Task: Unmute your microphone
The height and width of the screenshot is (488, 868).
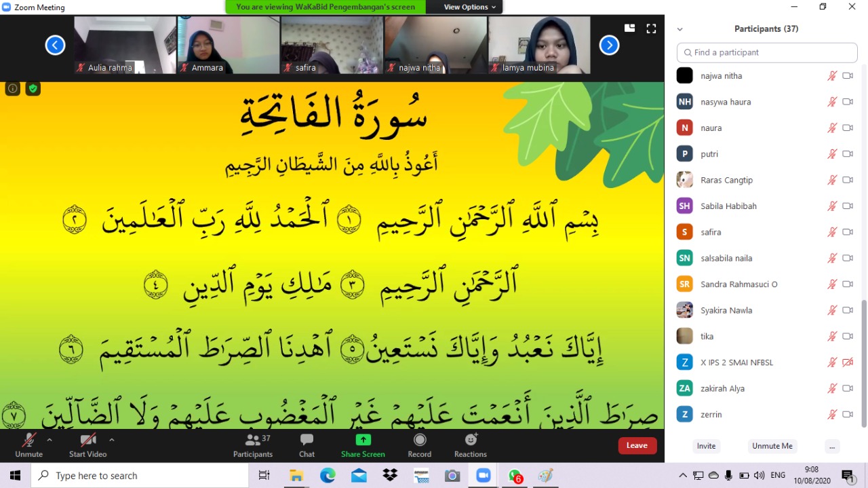Action: [28, 445]
